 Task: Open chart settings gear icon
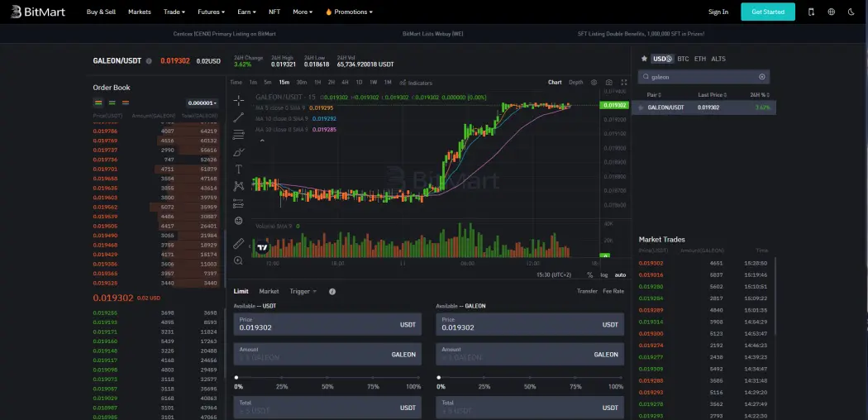(594, 83)
